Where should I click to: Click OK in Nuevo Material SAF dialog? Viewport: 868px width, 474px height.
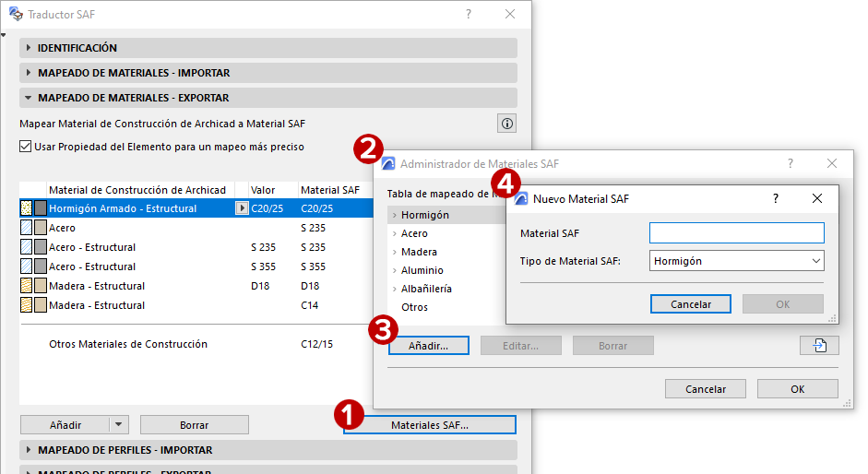tap(783, 304)
